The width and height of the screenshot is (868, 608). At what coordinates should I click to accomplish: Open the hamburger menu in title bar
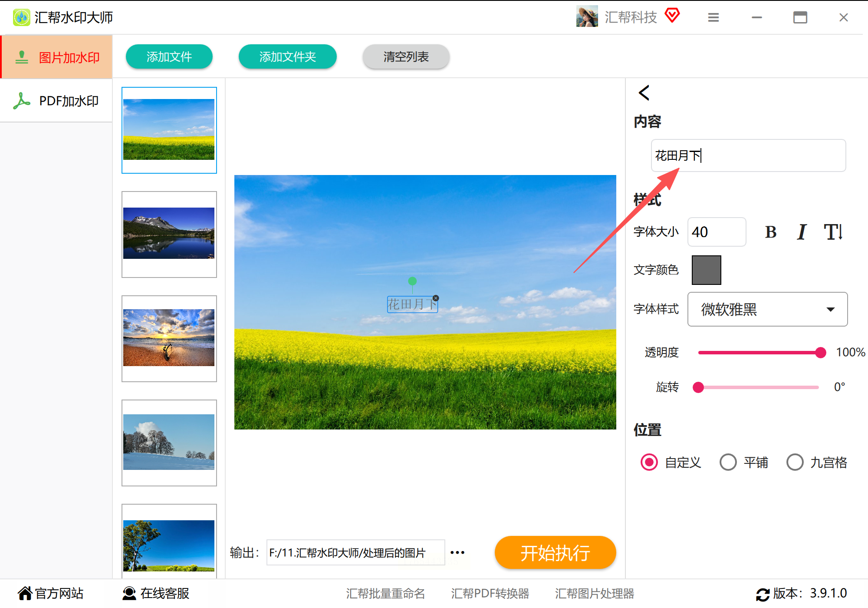point(713,17)
